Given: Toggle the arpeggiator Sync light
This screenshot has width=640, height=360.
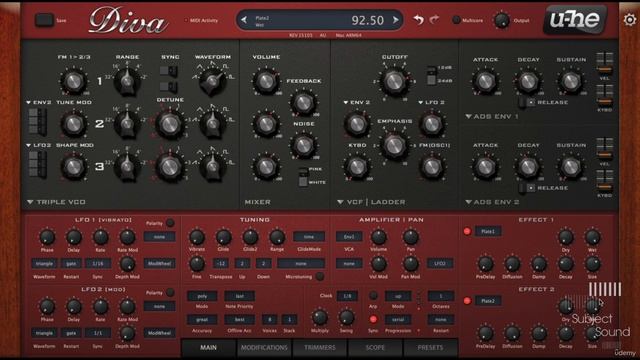Looking at the screenshot, I should pos(373,320).
